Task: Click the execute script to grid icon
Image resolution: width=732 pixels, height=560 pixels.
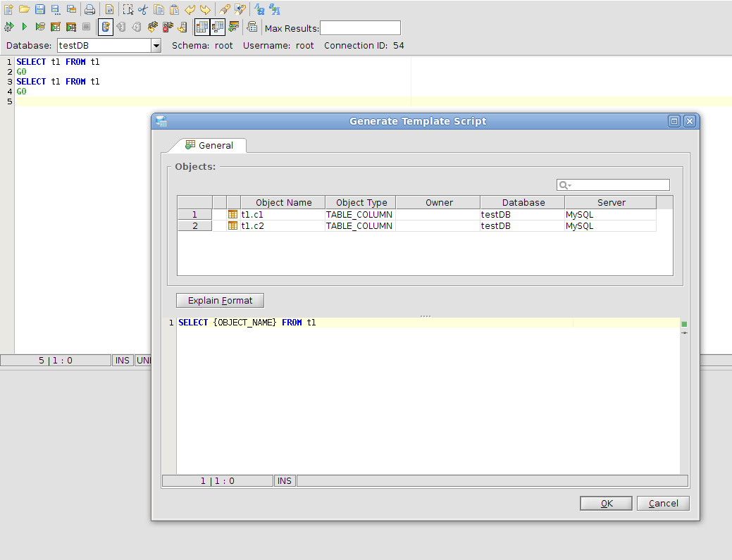Action: click(x=56, y=27)
